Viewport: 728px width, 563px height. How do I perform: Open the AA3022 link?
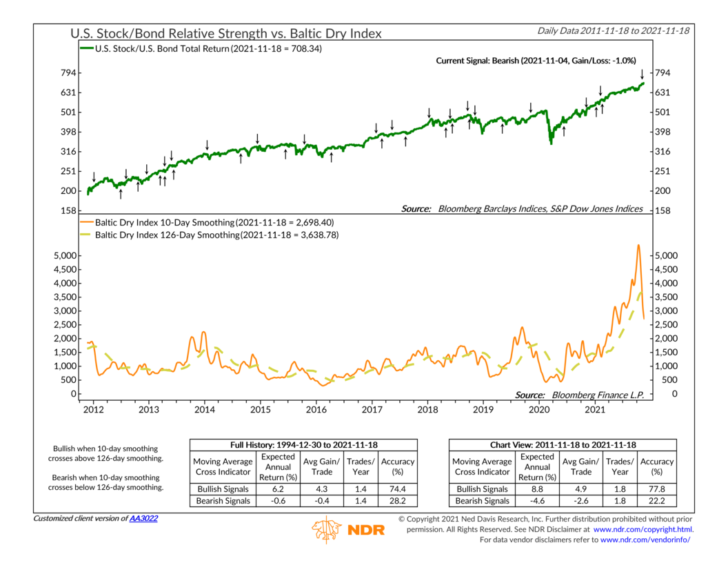tap(143, 518)
